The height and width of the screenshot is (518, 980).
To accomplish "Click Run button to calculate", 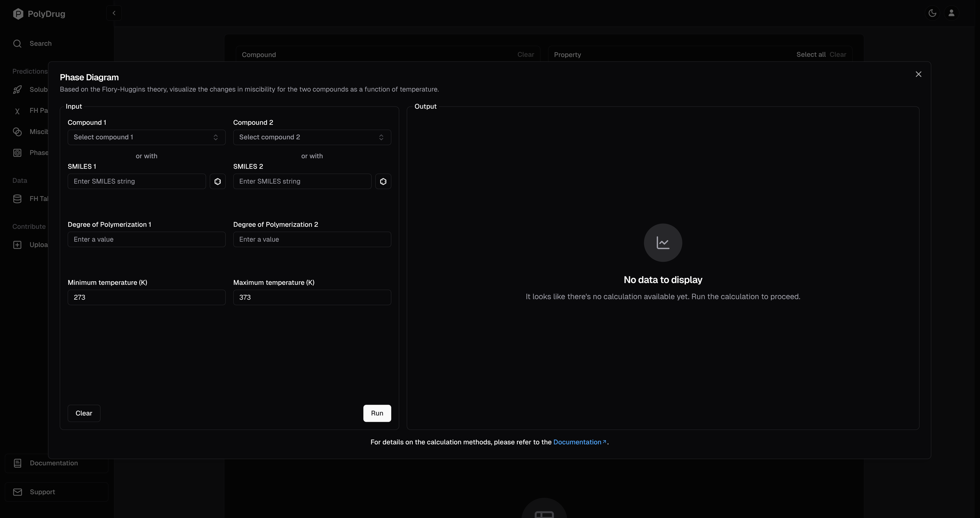I will pos(377,413).
